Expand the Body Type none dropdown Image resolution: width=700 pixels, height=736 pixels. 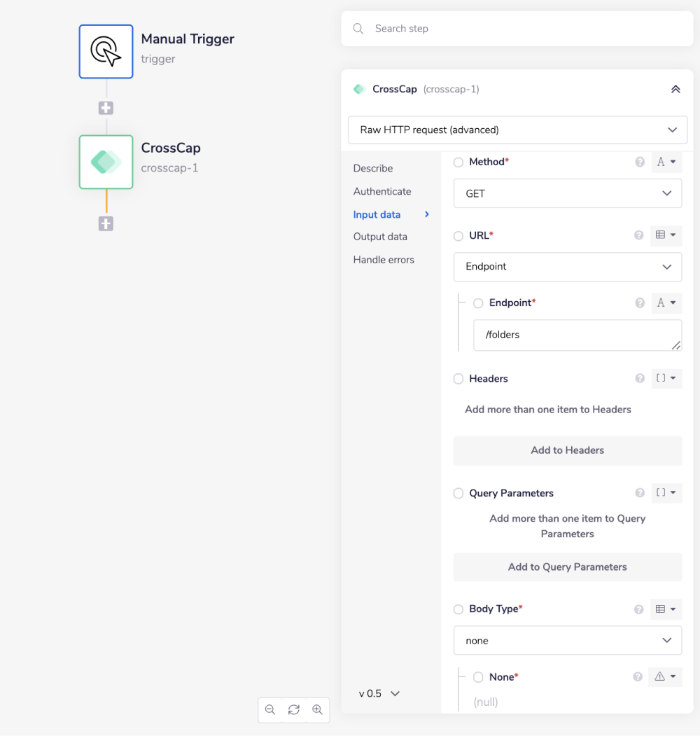[567, 641]
